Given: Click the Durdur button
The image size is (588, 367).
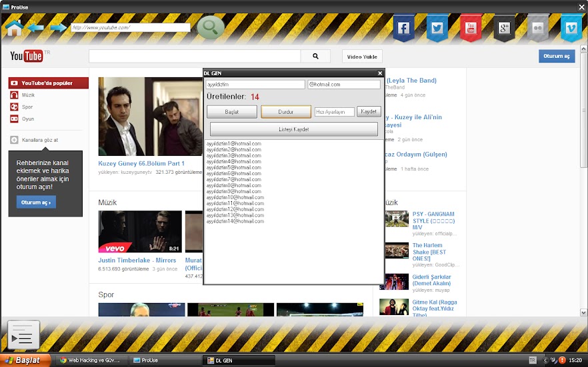Looking at the screenshot, I should pyautogui.click(x=286, y=112).
